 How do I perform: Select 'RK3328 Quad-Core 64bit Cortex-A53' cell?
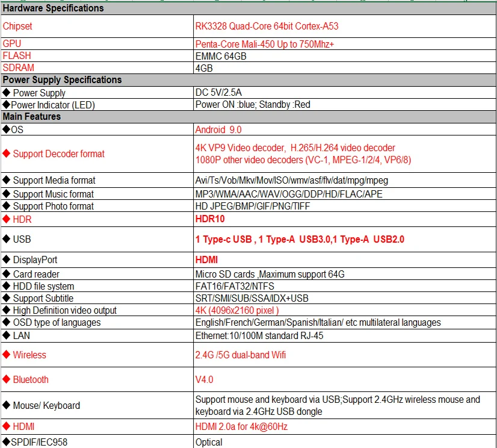pos(345,26)
